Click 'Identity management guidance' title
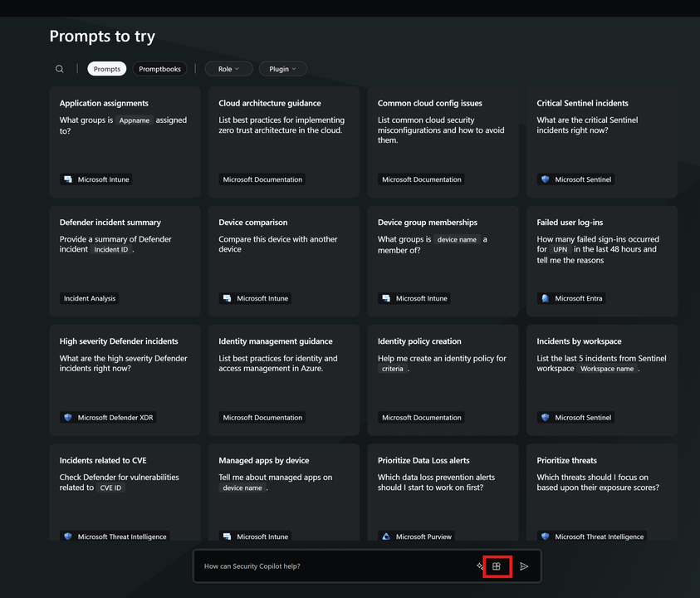The width and height of the screenshot is (700, 598). point(276,341)
